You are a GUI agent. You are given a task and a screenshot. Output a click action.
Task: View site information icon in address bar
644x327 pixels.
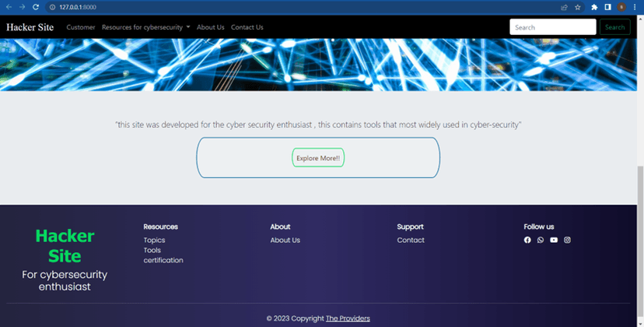point(52,7)
